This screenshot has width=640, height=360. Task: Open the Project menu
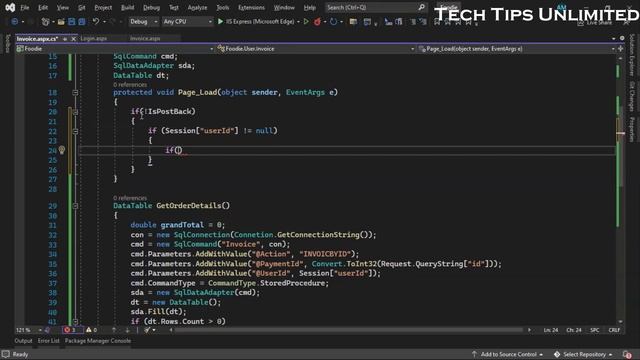click(103, 7)
